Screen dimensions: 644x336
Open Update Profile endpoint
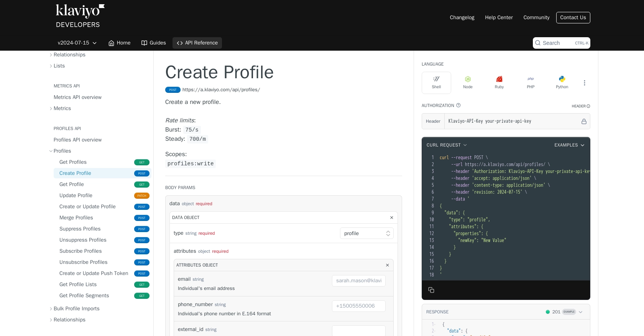(103, 196)
